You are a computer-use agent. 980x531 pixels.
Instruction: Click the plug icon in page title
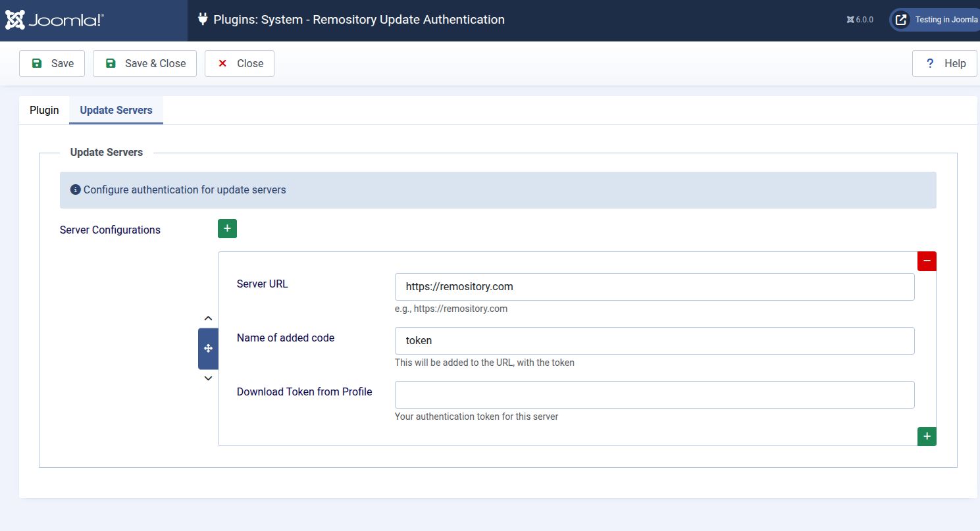[203, 20]
